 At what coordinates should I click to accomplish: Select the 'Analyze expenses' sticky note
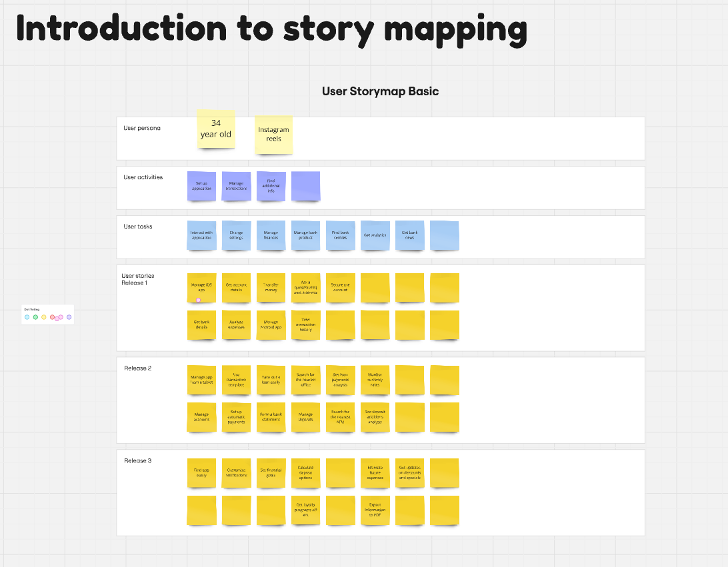pos(236,324)
